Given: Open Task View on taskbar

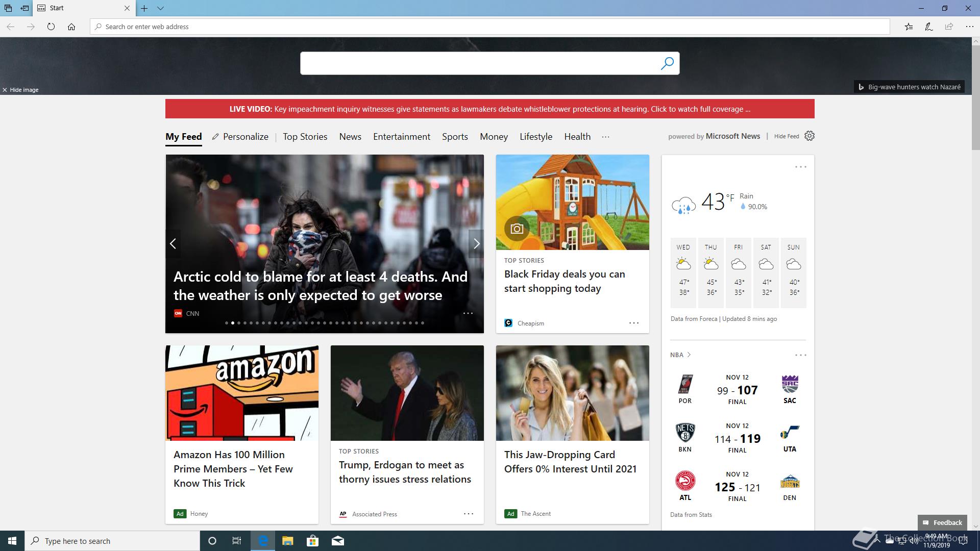Looking at the screenshot, I should click(237, 541).
